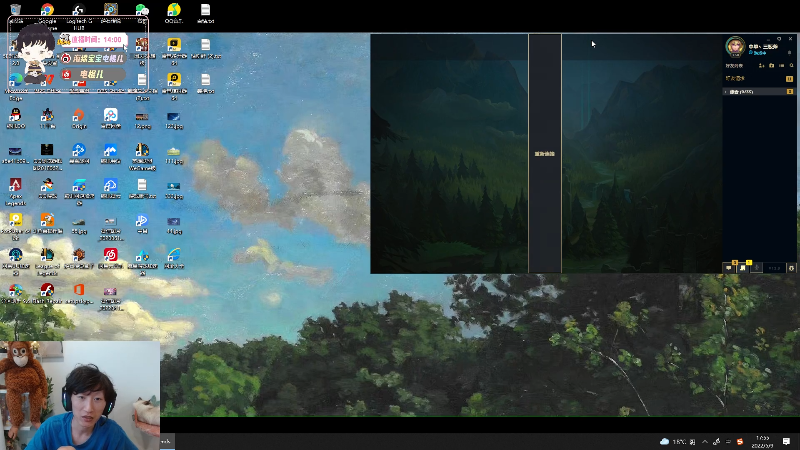This screenshot has height=450, width=800.
Task: Click the add folder icon in friends panel
Action: point(771,65)
